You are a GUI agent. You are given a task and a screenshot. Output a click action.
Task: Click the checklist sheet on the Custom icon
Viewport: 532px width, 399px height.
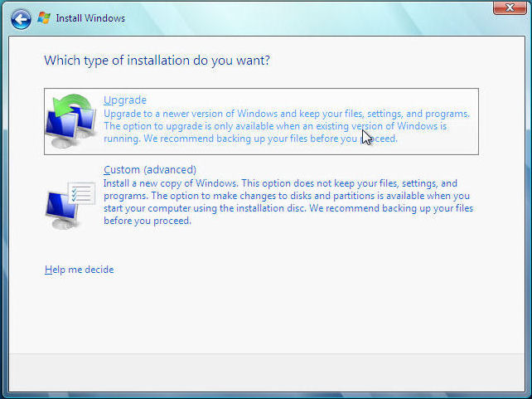pos(83,194)
